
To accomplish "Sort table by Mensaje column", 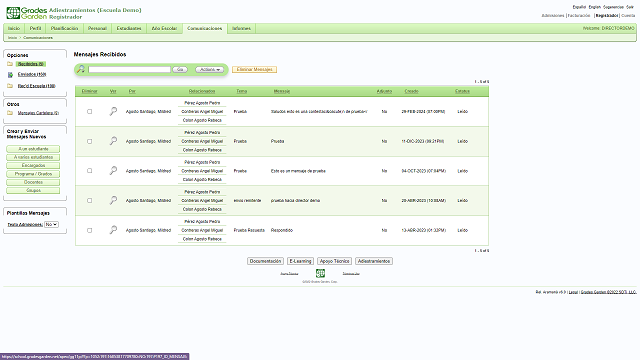I will (282, 91).
